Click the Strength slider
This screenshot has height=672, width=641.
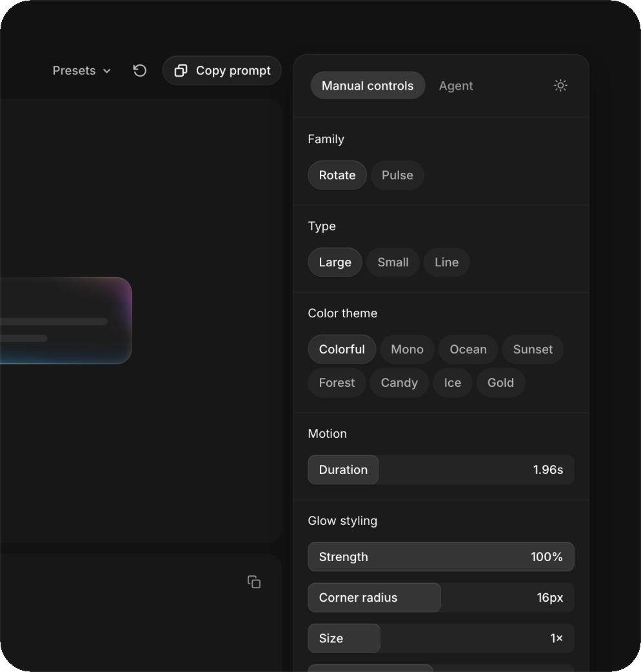[x=441, y=557]
